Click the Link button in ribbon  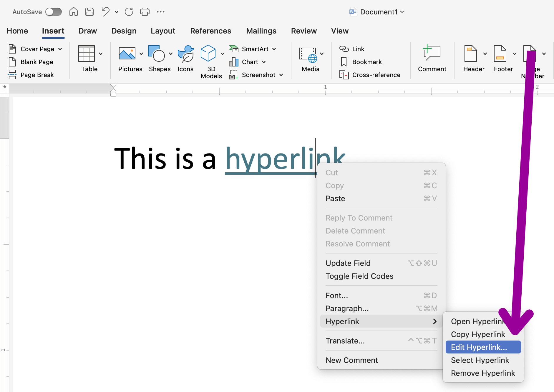point(352,49)
